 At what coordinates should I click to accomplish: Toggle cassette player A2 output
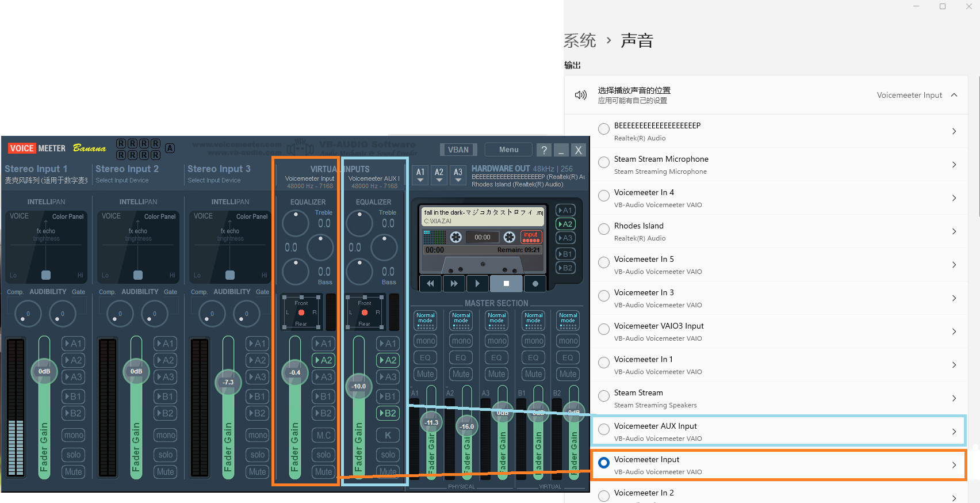tap(566, 224)
